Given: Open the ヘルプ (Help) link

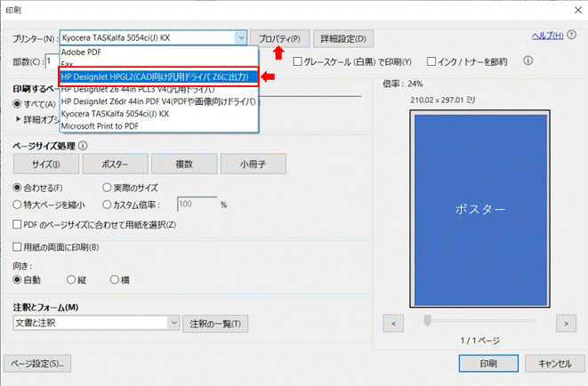Looking at the screenshot, I should (x=547, y=36).
